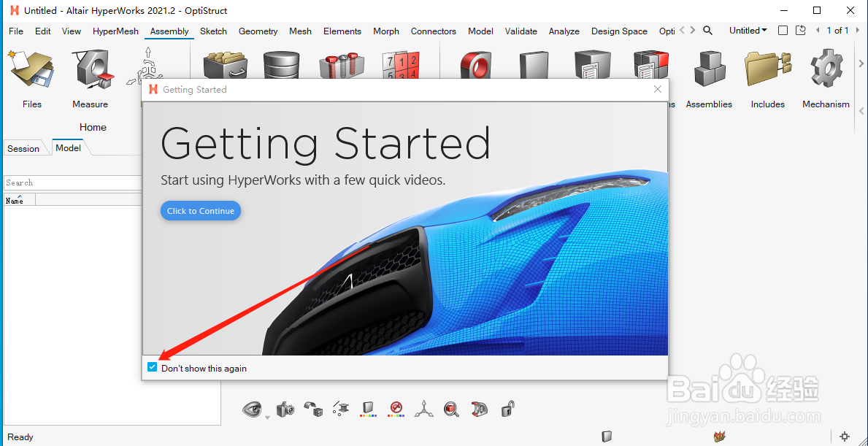Close the Getting Started dialog

658,89
